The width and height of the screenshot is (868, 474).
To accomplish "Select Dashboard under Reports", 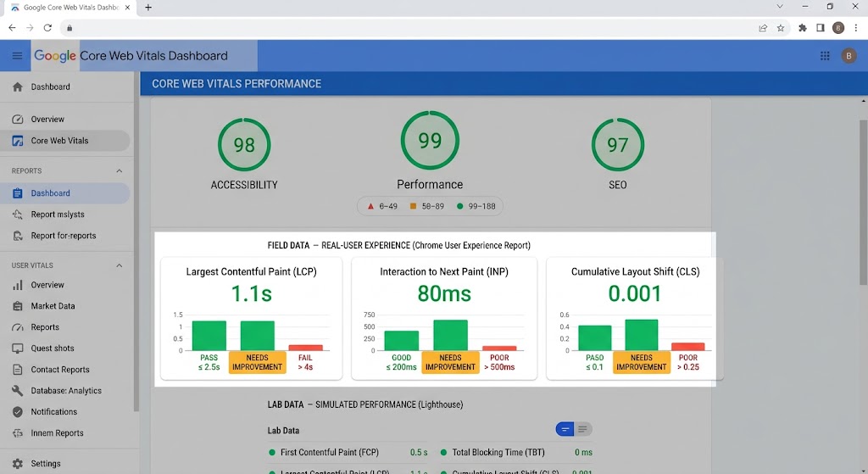I will (x=64, y=193).
